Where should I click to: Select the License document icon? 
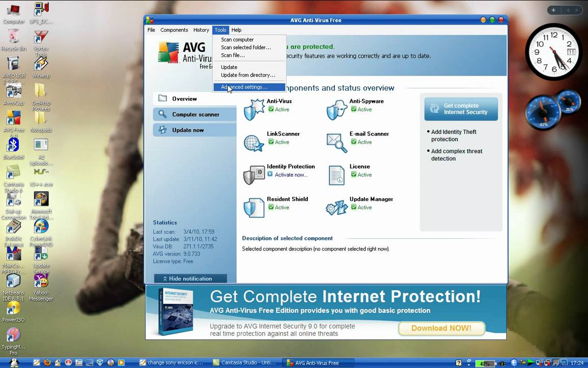tap(336, 175)
